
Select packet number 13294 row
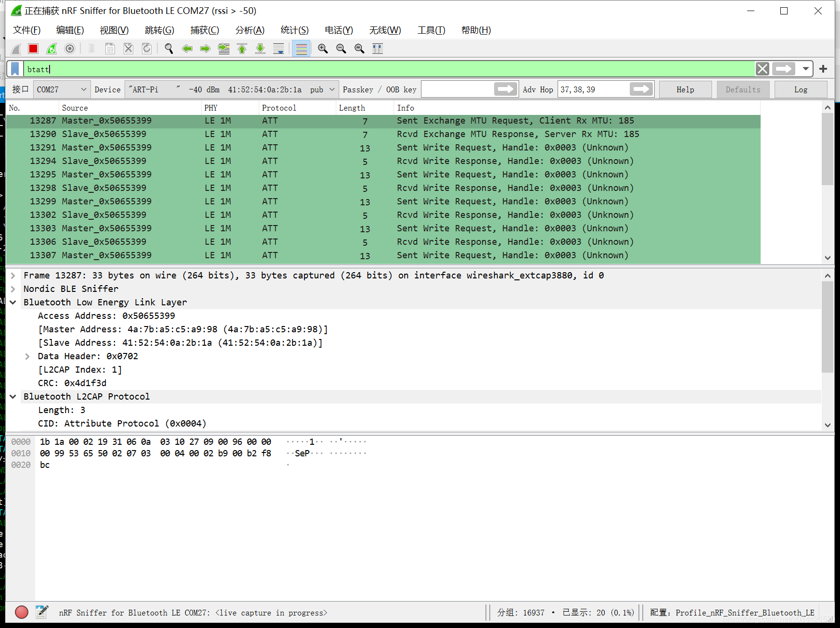click(x=383, y=161)
